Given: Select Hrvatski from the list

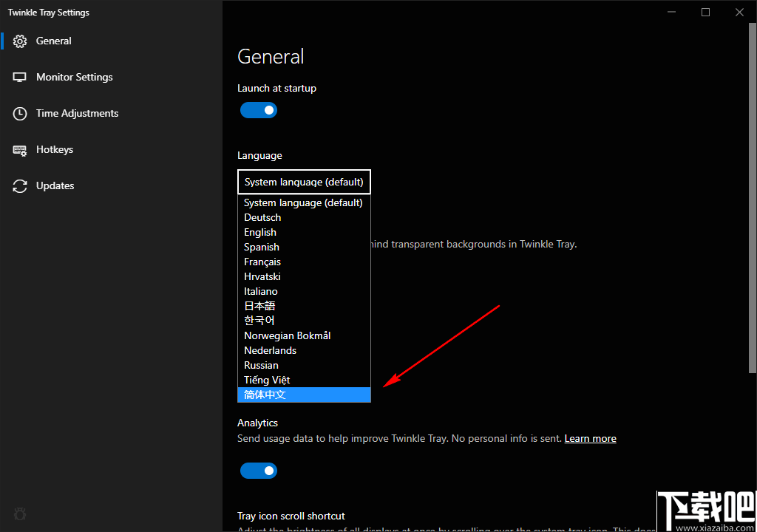Looking at the screenshot, I should tap(304, 276).
